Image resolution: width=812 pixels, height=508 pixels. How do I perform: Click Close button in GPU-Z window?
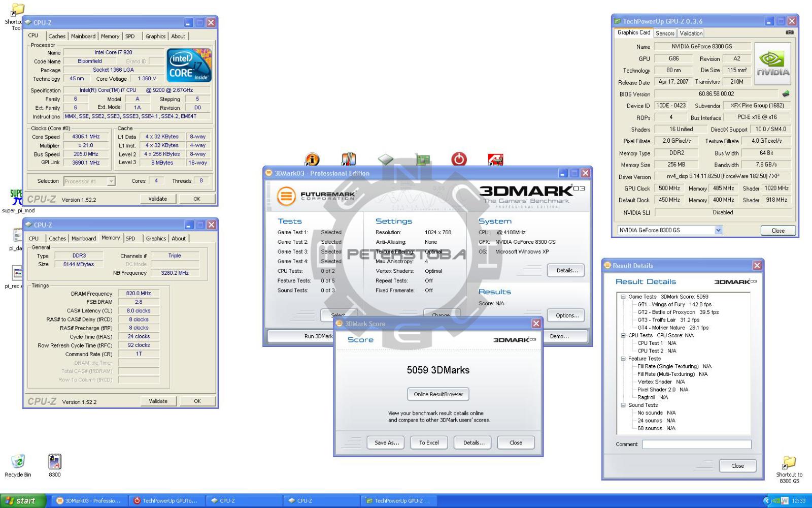(x=778, y=231)
